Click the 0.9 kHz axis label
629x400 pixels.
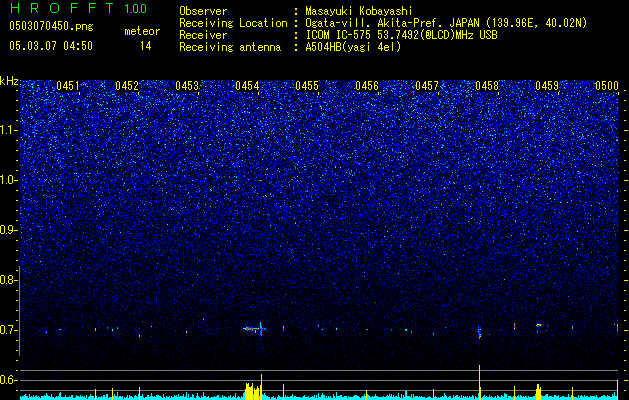[x=7, y=230]
